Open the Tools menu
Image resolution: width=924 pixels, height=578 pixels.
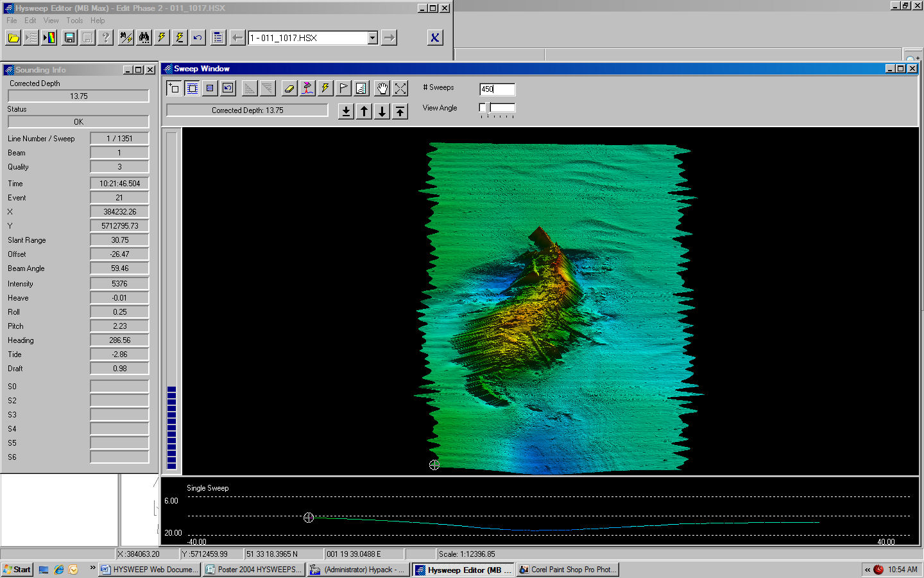click(x=74, y=20)
